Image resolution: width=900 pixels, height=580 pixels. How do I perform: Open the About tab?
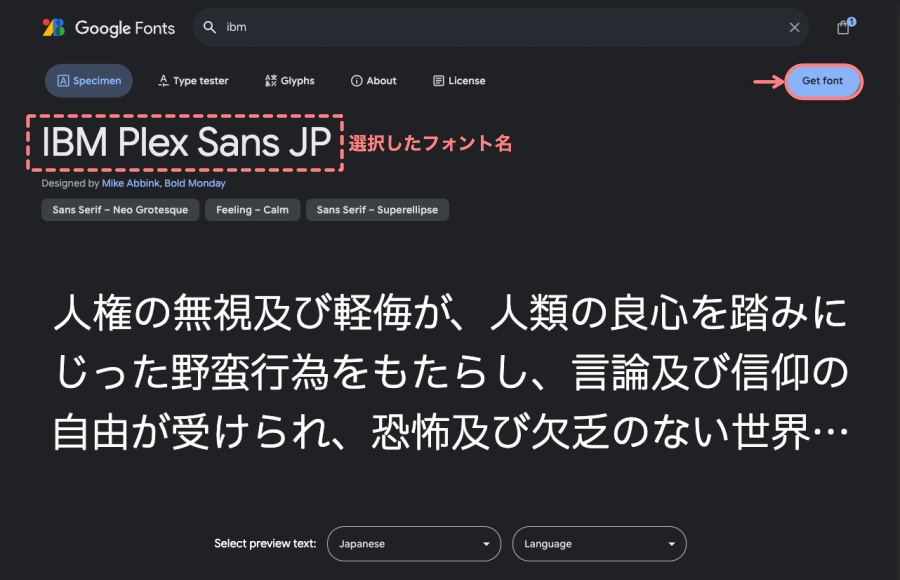(374, 80)
